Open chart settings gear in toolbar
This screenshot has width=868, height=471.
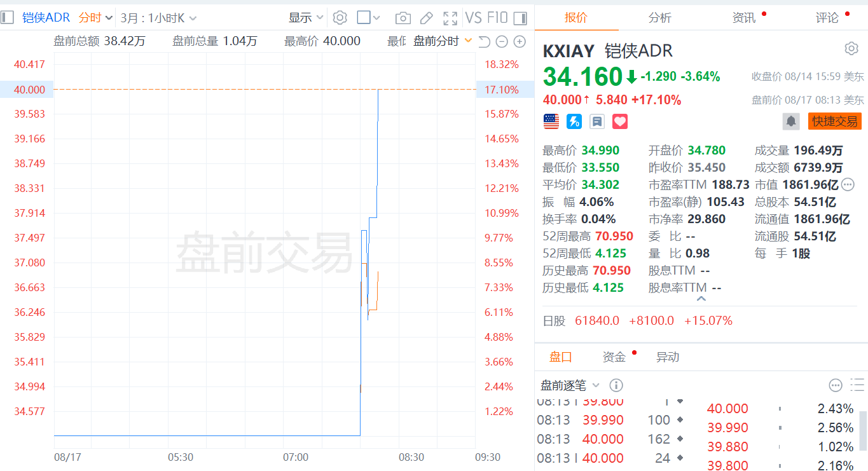tap(340, 18)
